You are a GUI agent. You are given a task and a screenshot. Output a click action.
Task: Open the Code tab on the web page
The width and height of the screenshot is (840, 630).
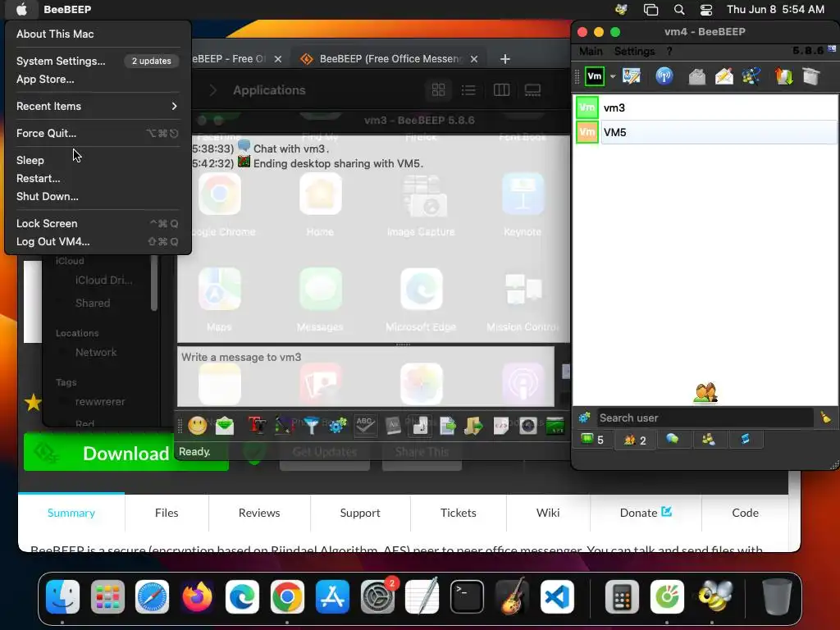[x=745, y=513]
